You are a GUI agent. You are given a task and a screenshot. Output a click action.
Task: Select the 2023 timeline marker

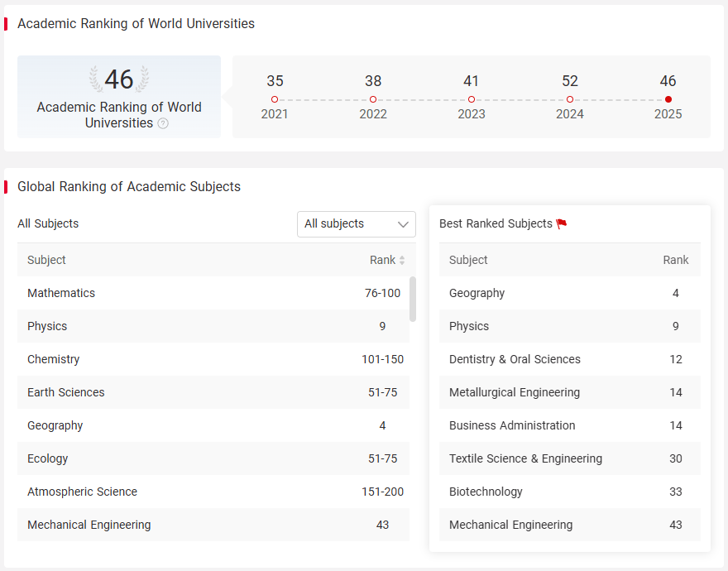click(472, 99)
